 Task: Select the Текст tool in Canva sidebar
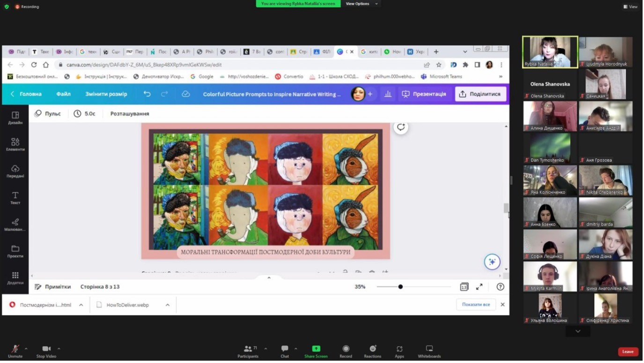[x=15, y=198]
